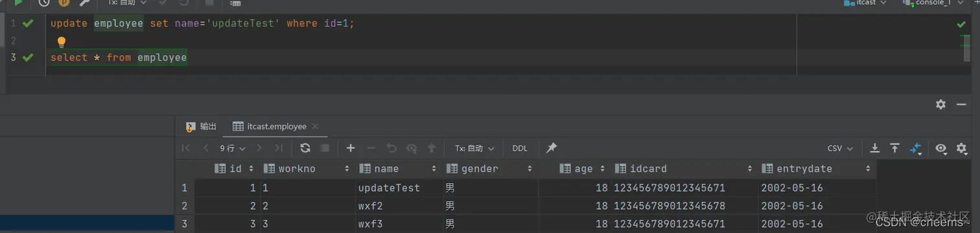Open the tool window gear options
The height and width of the screenshot is (233, 980).
(940, 104)
